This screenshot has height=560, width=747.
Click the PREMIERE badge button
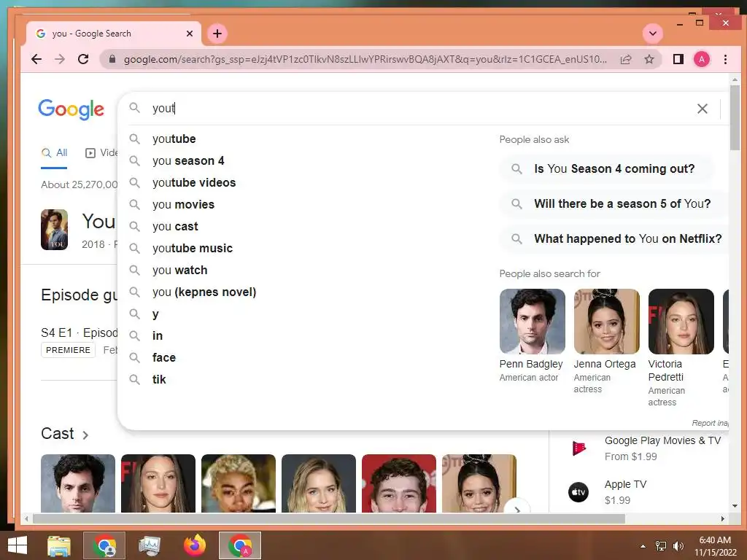(68, 350)
